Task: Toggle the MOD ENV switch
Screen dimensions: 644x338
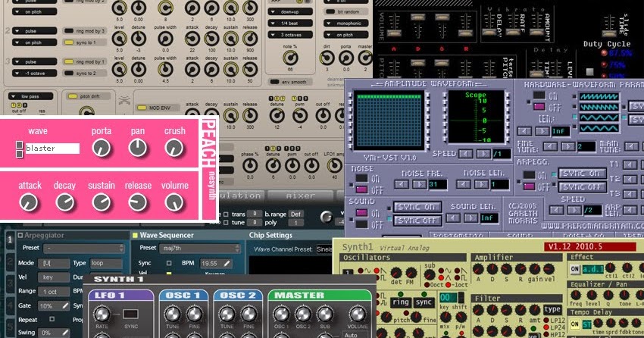Action: pos(142,108)
